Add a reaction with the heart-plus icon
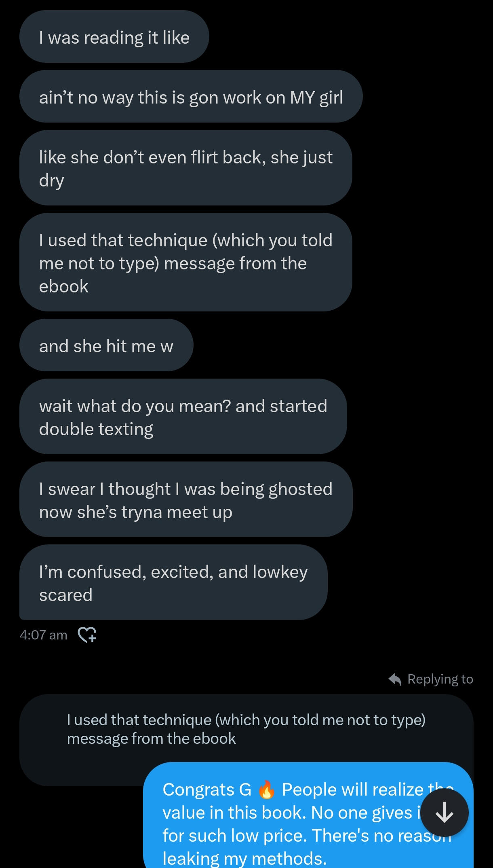The width and height of the screenshot is (493, 868). tap(87, 635)
